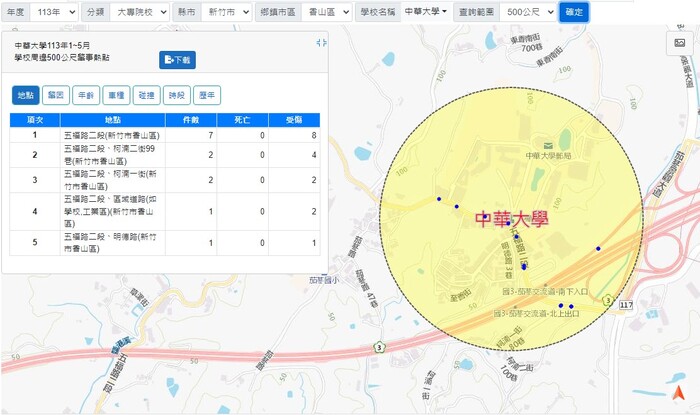Screen dimensions: 700x415
Task: Switch to the 車種 tab
Action: tap(116, 95)
